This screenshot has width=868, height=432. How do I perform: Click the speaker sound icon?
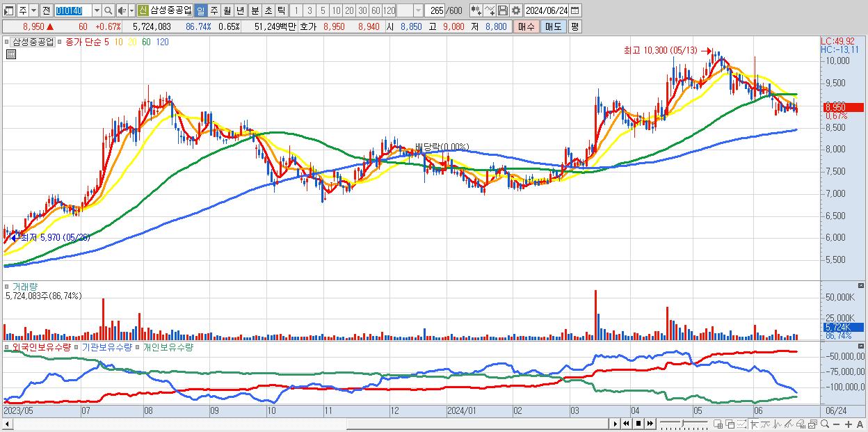pos(122,10)
